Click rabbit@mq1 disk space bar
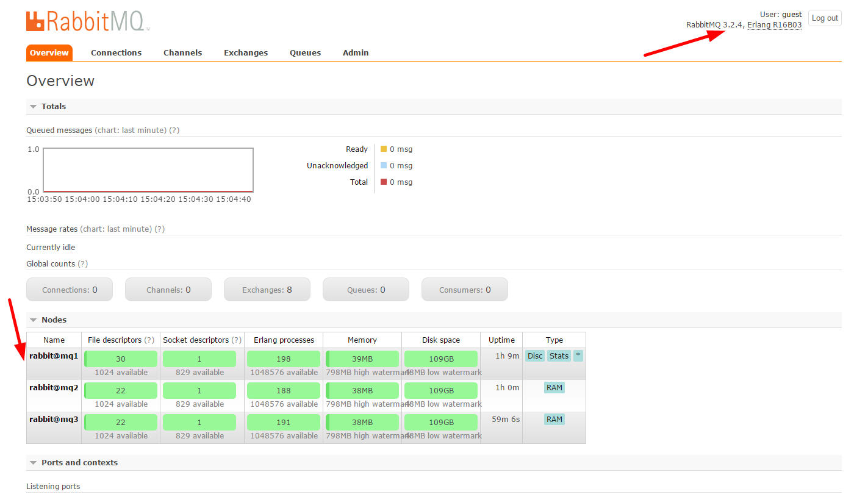 click(441, 359)
